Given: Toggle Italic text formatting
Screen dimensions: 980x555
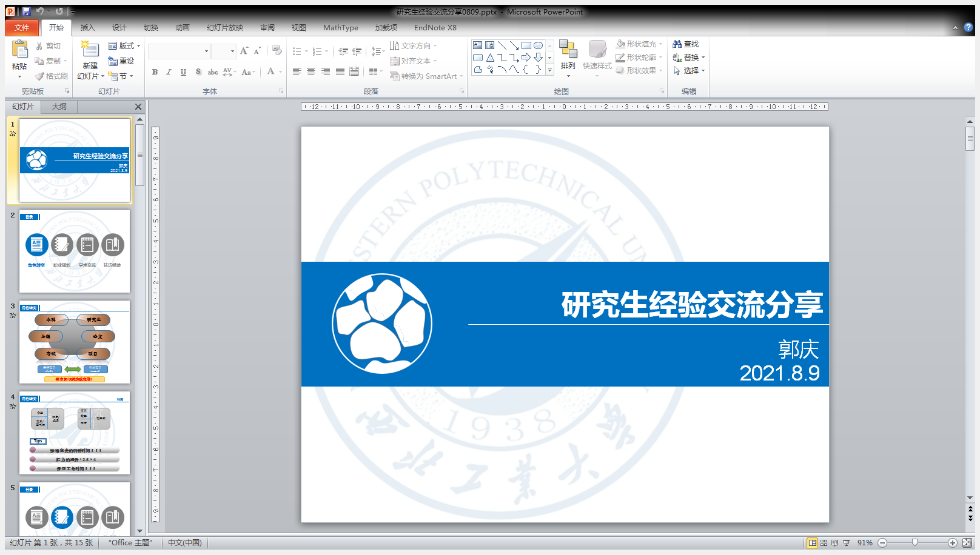Looking at the screenshot, I should tap(169, 72).
